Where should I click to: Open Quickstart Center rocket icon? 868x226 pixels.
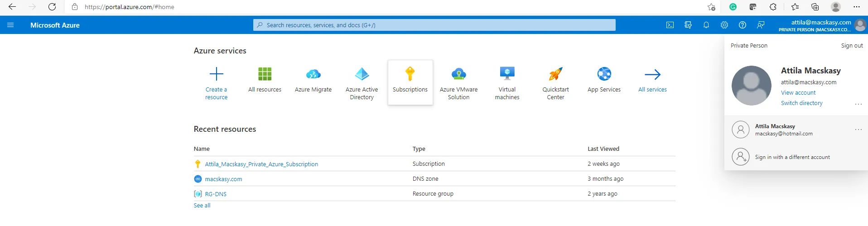555,74
